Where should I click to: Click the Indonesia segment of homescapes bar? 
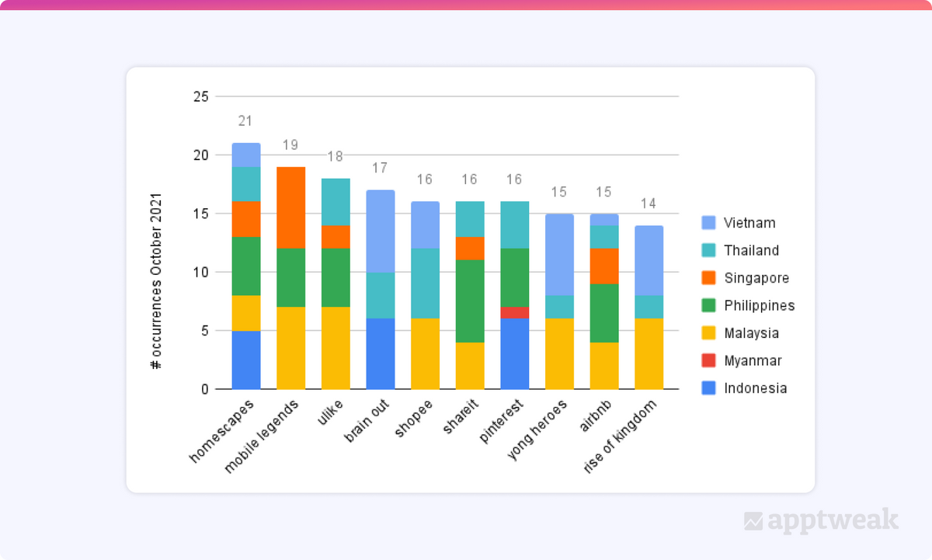coord(246,360)
